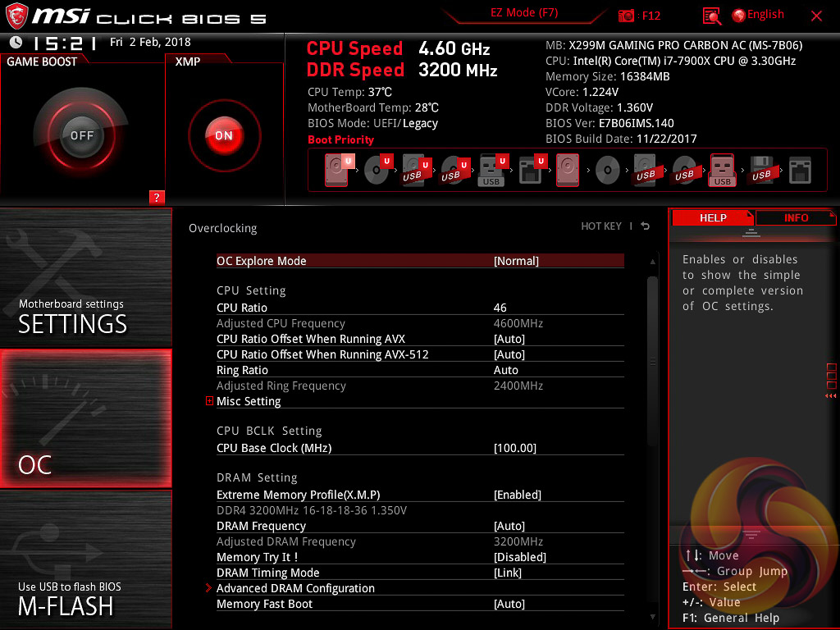Screen dimensions: 840x630
Task: Select the UEFI CD/DVD boot device icon
Action: (x=377, y=170)
